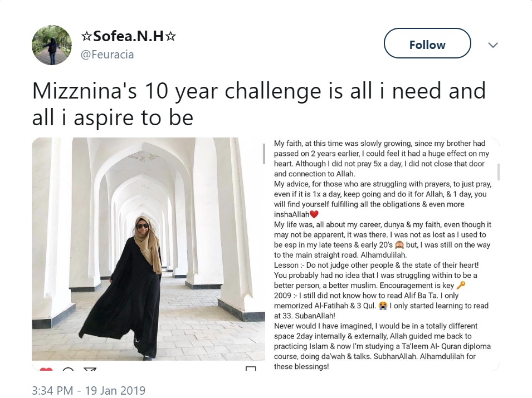Click the tweet text about Mizznina's 10 year challenge
This screenshot has height=398, width=532.
tap(258, 104)
